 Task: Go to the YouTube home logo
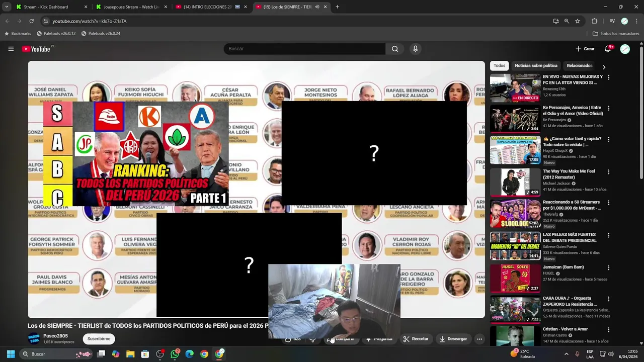[x=36, y=49]
